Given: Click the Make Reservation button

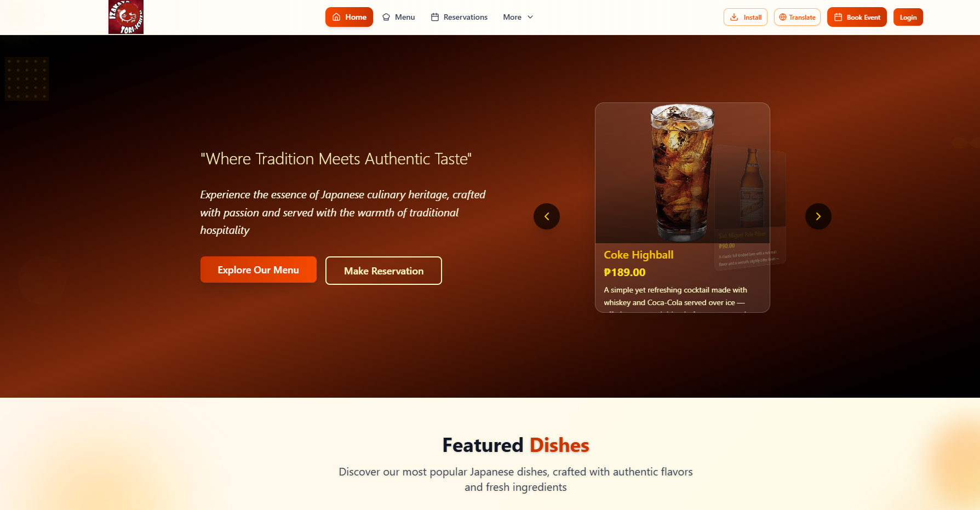Looking at the screenshot, I should coord(383,271).
